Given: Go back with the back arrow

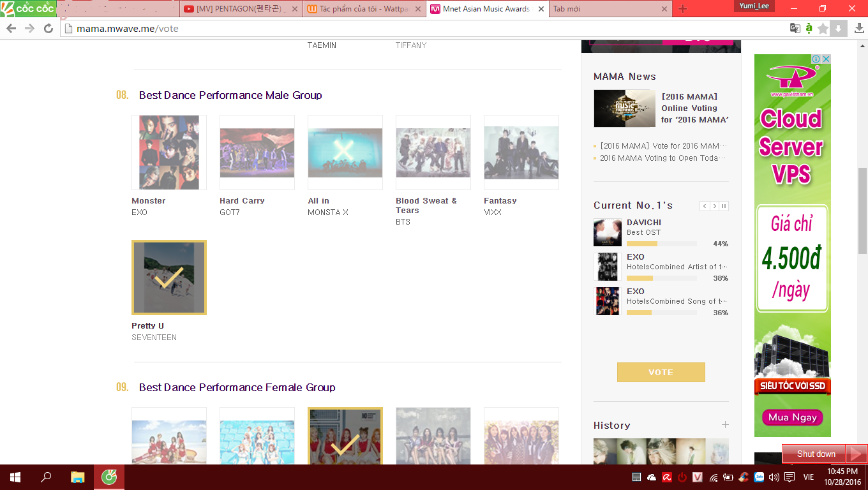Looking at the screenshot, I should tap(11, 29).
